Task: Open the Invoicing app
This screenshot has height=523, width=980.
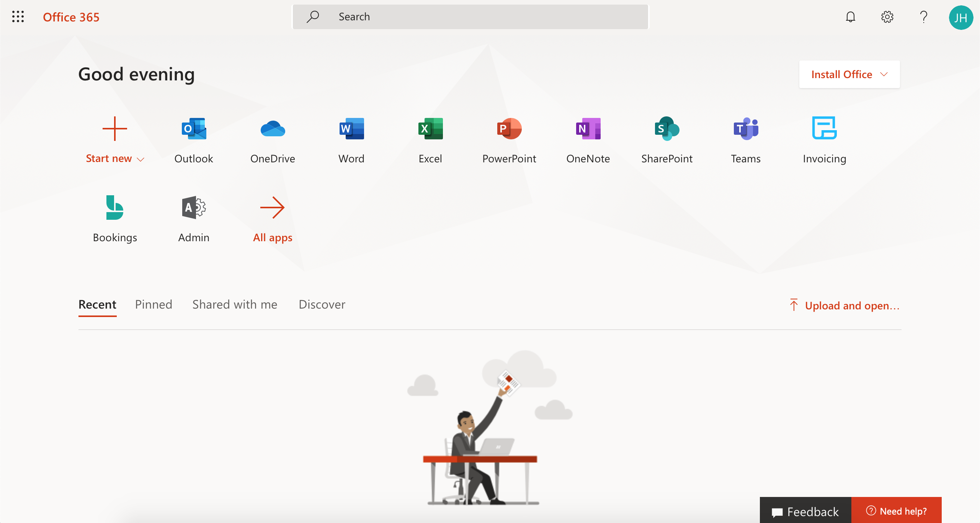Action: pos(825,140)
